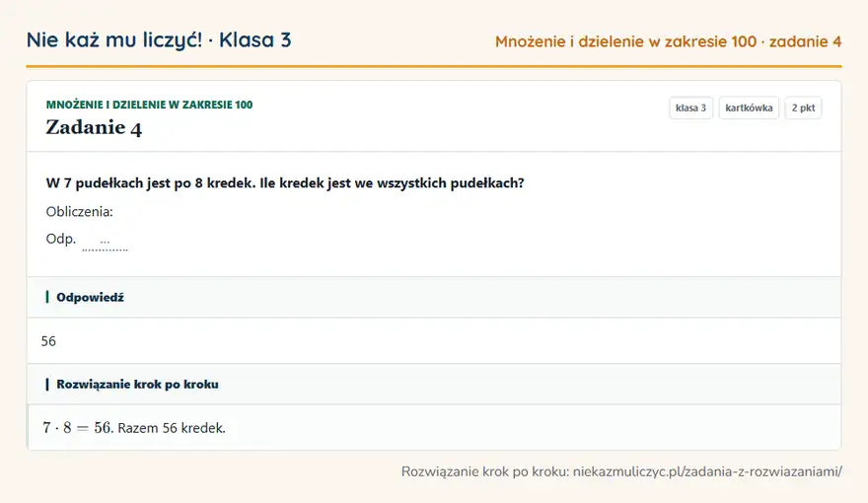Click the answer value '56'

click(48, 341)
